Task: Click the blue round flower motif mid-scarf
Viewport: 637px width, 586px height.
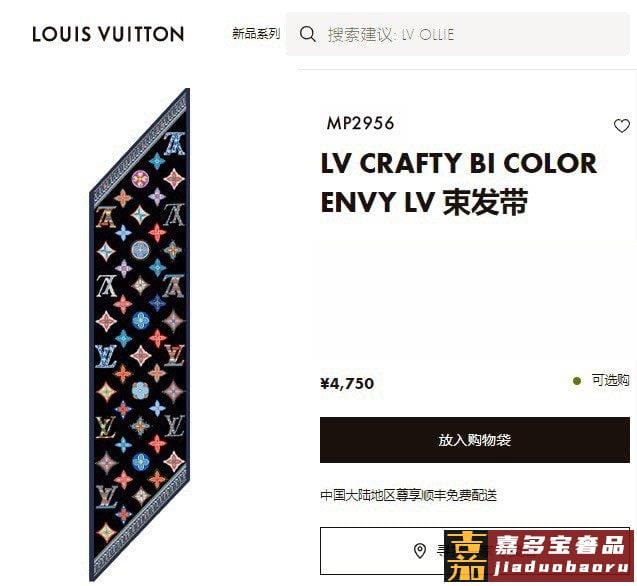Action: pyautogui.click(x=141, y=321)
